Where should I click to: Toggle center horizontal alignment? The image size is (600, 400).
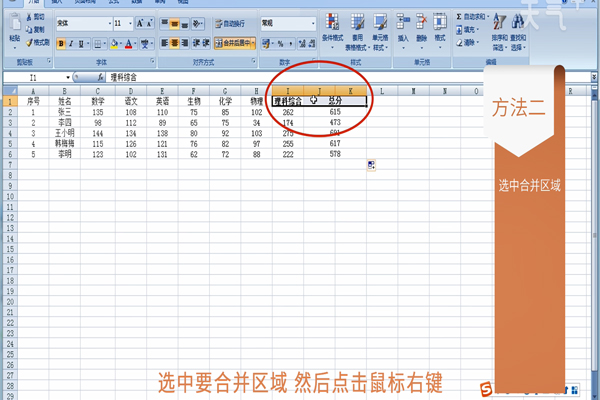(x=174, y=43)
